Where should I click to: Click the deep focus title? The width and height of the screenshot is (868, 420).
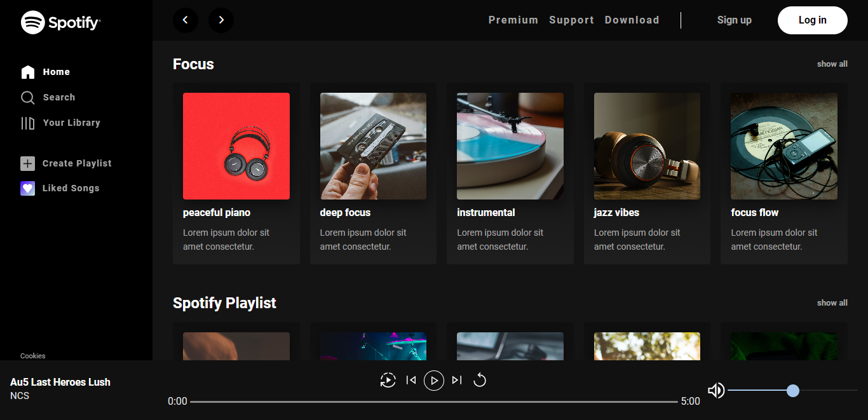pyautogui.click(x=345, y=212)
